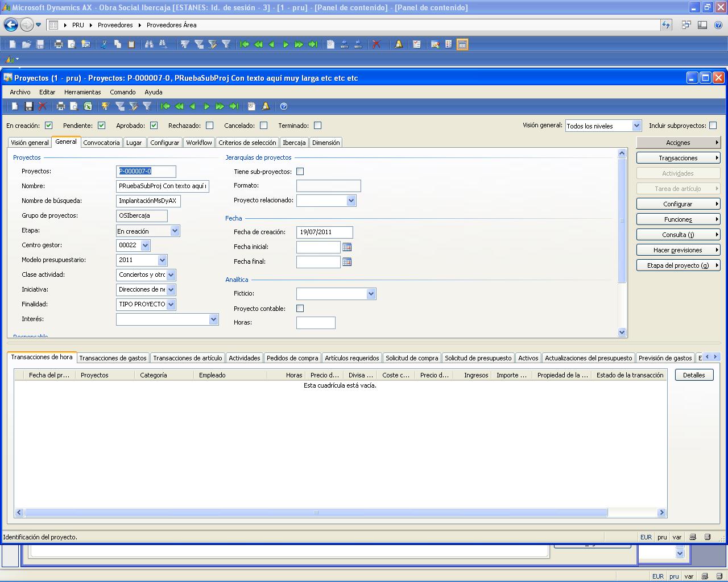Open the Modelo presupuestario dropdown
The height and width of the screenshot is (582, 728).
point(162,260)
